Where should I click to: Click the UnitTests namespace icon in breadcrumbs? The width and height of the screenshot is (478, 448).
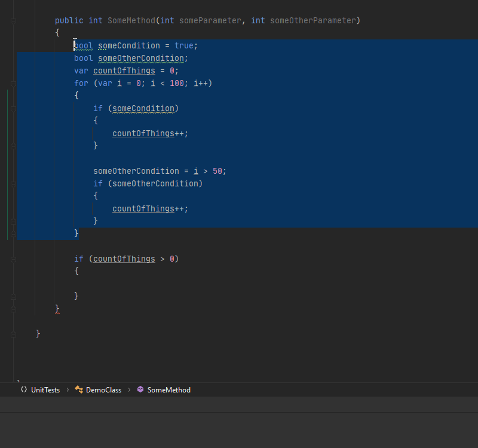pyautogui.click(x=24, y=389)
